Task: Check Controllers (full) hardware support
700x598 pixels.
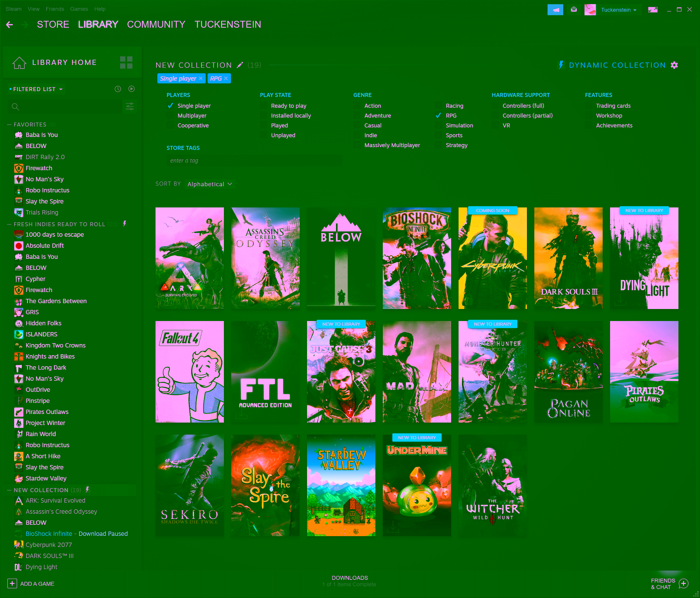Action: click(495, 106)
